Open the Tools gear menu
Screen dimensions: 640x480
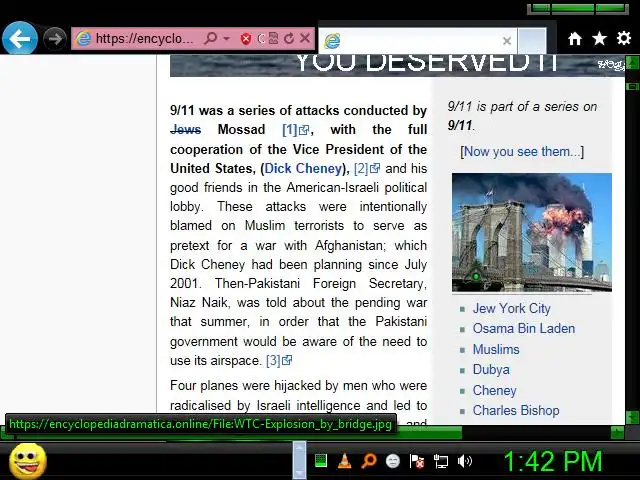(x=624, y=38)
